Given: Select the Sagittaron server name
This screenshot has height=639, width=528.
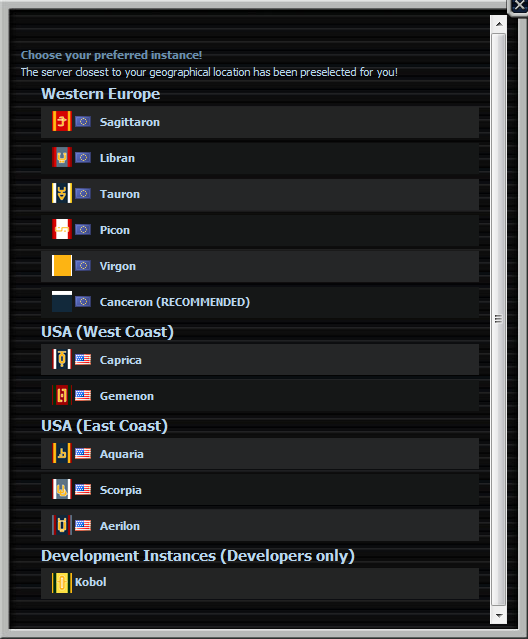Looking at the screenshot, I should pyautogui.click(x=130, y=122).
